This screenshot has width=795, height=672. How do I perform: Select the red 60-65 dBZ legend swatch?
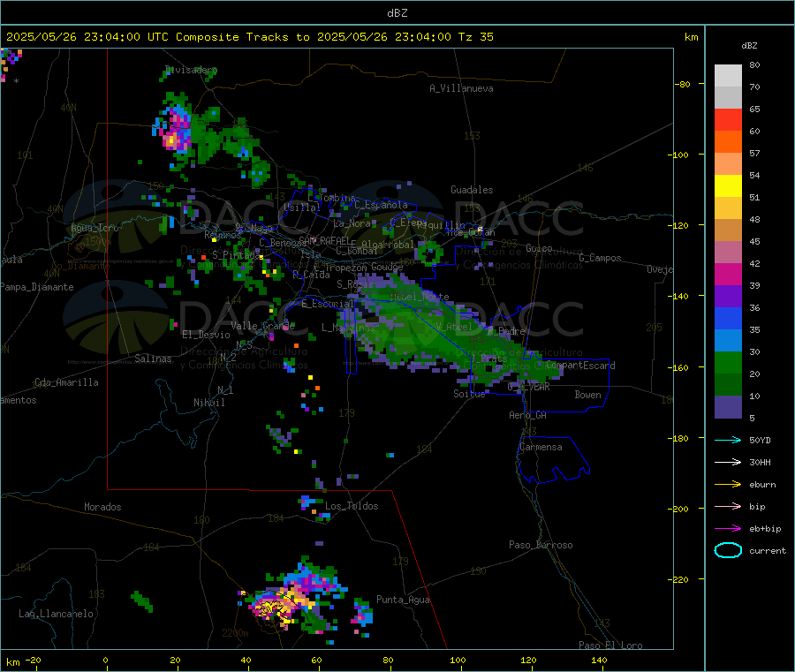point(728,119)
